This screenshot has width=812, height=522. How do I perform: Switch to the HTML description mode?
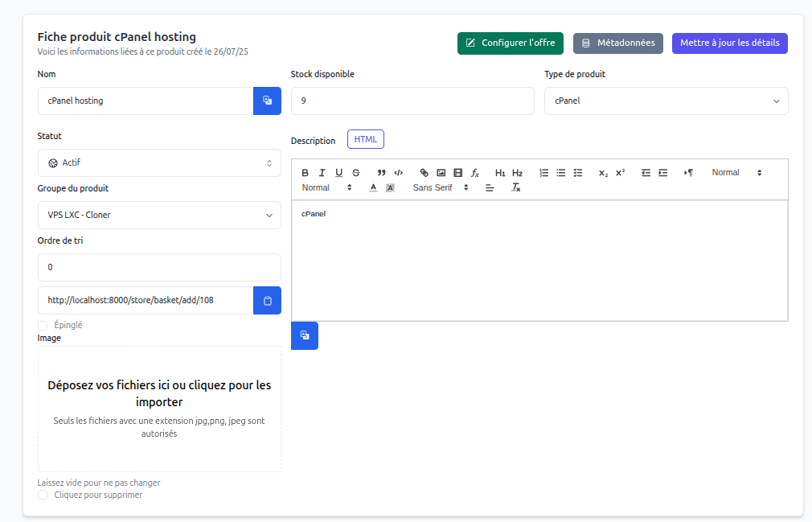[x=365, y=139]
